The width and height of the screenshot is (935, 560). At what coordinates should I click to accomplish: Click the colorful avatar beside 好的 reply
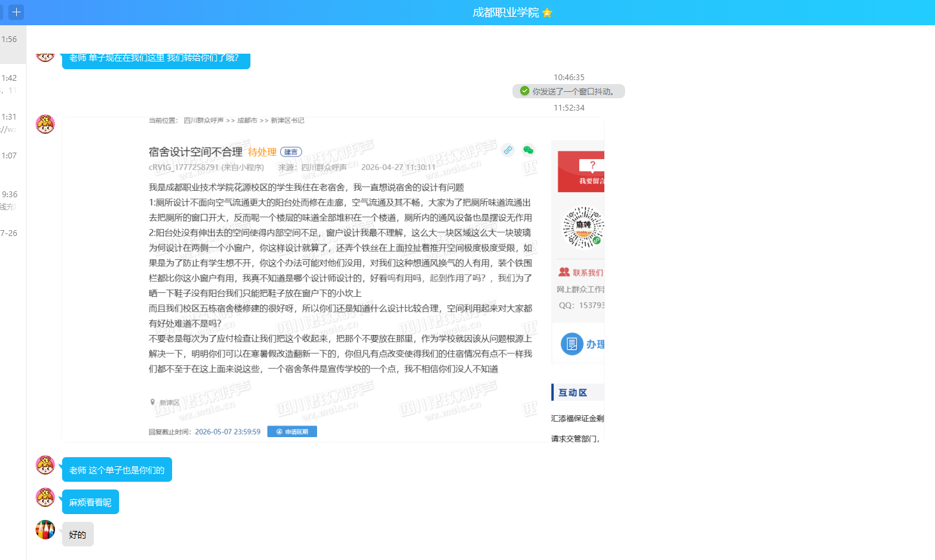click(x=45, y=530)
